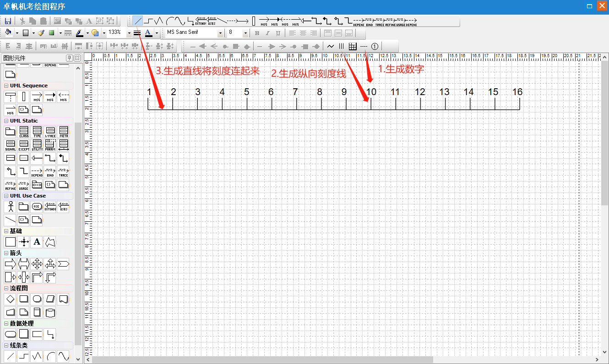This screenshot has height=364, width=609.
Task: Open the font size 8 dropdown
Action: coord(245,33)
